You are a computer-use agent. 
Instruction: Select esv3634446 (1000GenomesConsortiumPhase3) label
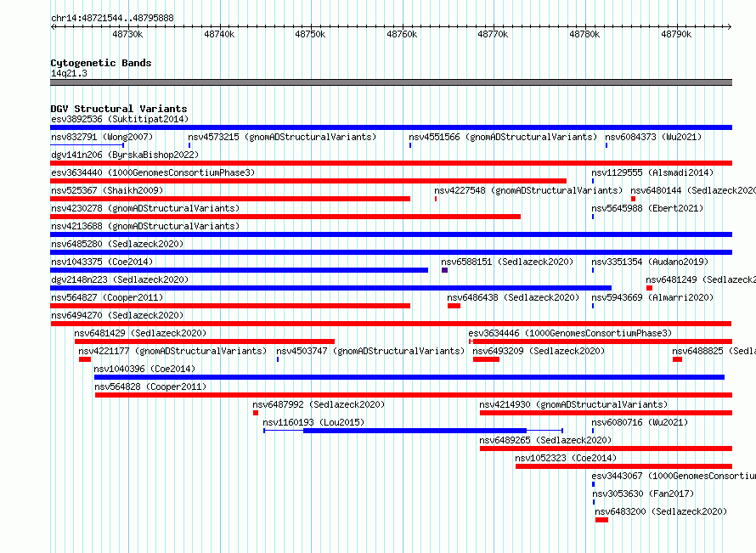[570, 333]
